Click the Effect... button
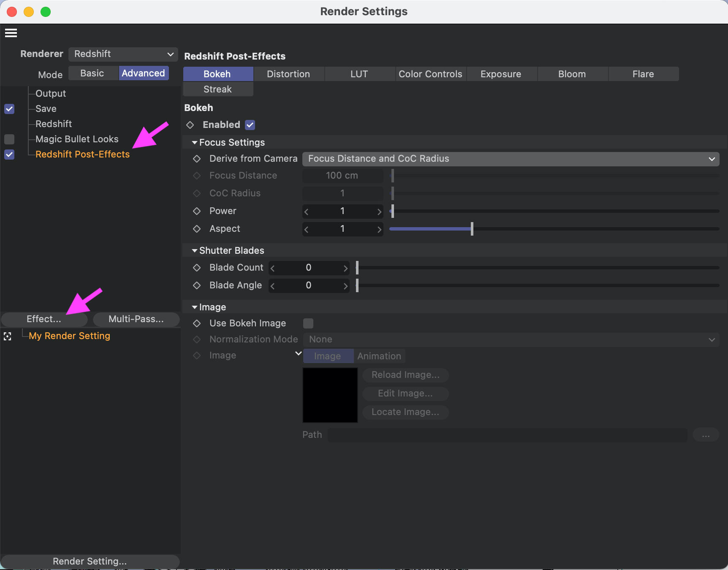This screenshot has height=570, width=728. 44,319
